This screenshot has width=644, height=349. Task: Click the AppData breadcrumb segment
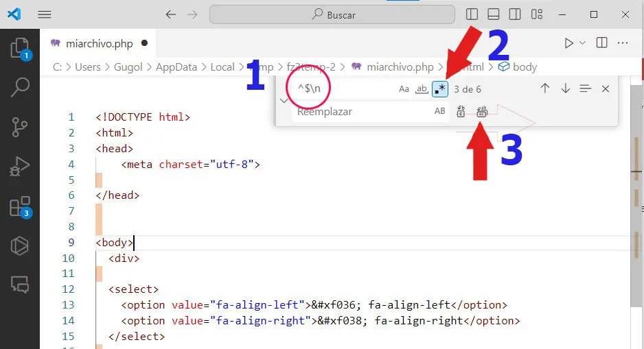pos(176,67)
